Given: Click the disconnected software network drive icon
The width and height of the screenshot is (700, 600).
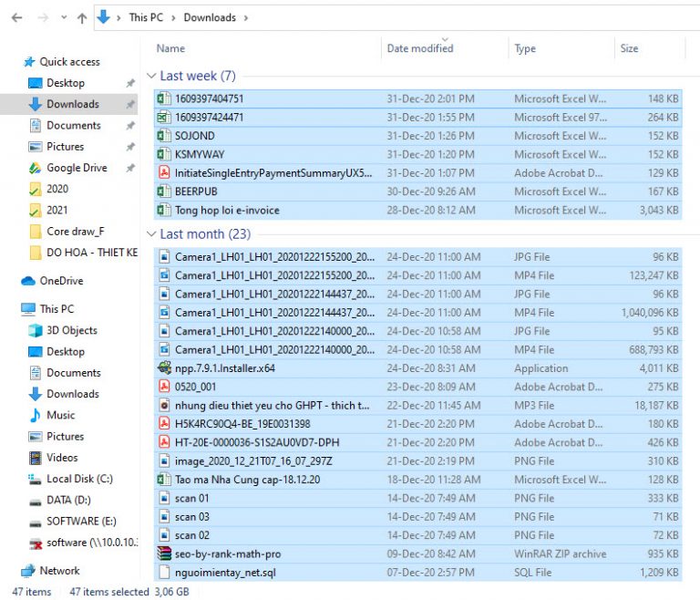Looking at the screenshot, I should (x=36, y=543).
